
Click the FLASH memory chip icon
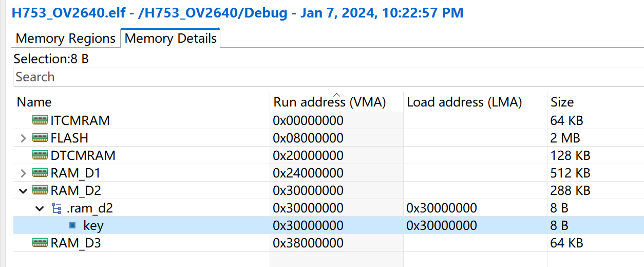(40, 138)
